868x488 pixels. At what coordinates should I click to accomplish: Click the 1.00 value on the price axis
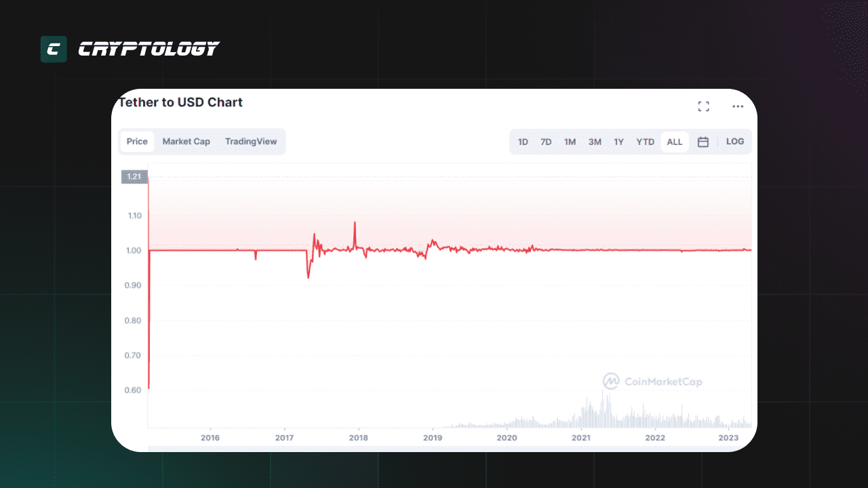tap(132, 251)
